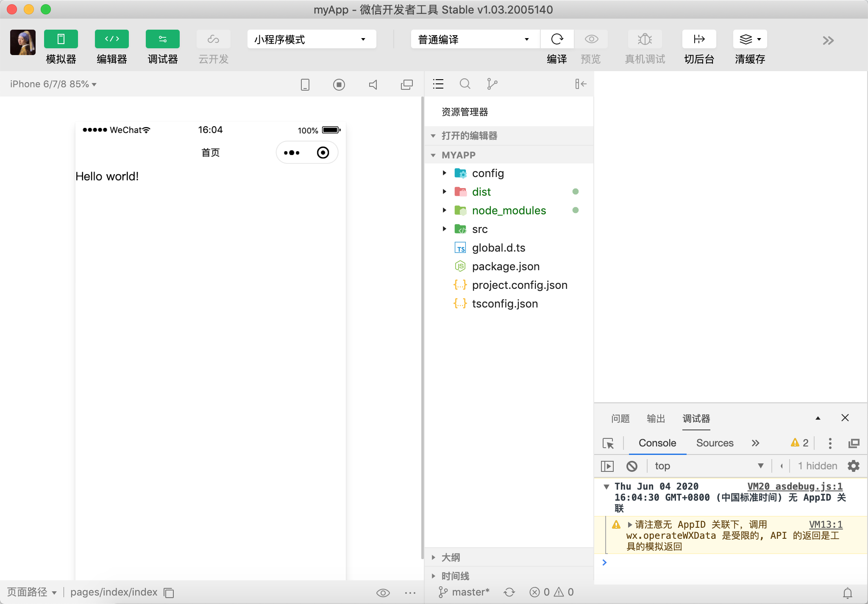The height and width of the screenshot is (604, 868).
Task: Toggle the simulator panel button
Action: pos(61,39)
